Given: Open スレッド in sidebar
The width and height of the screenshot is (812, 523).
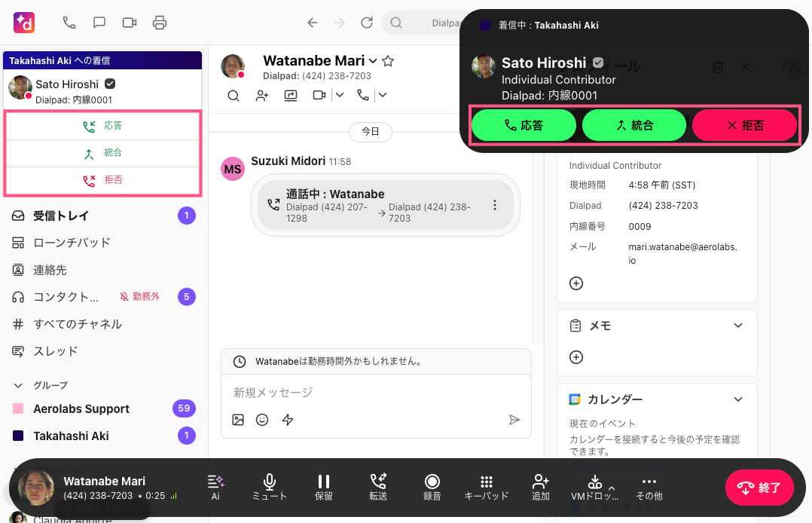Looking at the screenshot, I should pos(102,351).
